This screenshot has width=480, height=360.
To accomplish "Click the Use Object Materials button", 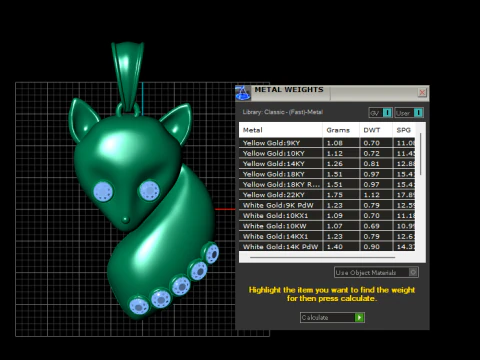I will coord(376,272).
